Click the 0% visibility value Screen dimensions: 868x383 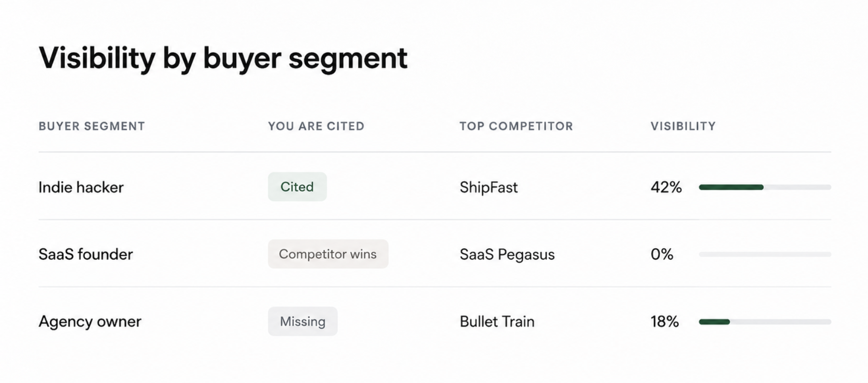[x=662, y=254]
